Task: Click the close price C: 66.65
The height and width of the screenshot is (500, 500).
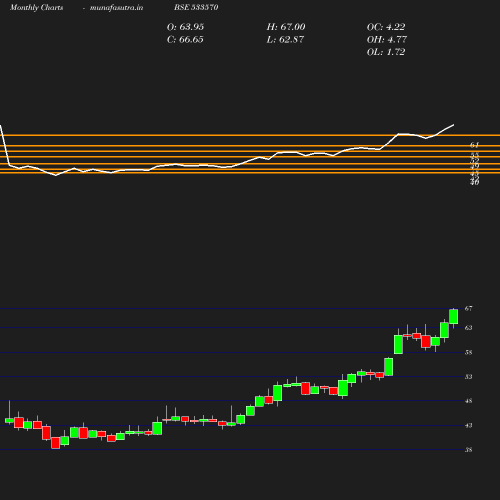Action: coord(185,40)
